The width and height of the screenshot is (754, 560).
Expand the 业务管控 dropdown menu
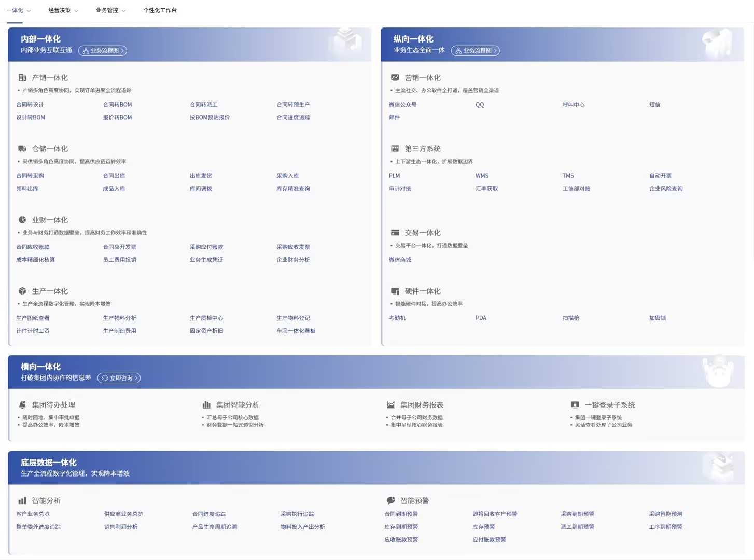point(110,10)
